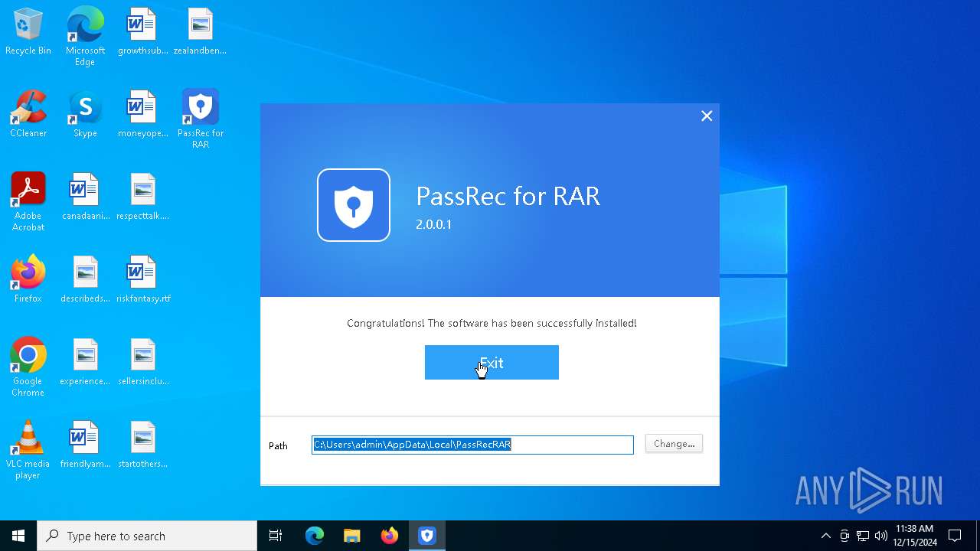Viewport: 980px width, 551px height.
Task: Click the Congratulations installed message
Action: [x=492, y=323]
